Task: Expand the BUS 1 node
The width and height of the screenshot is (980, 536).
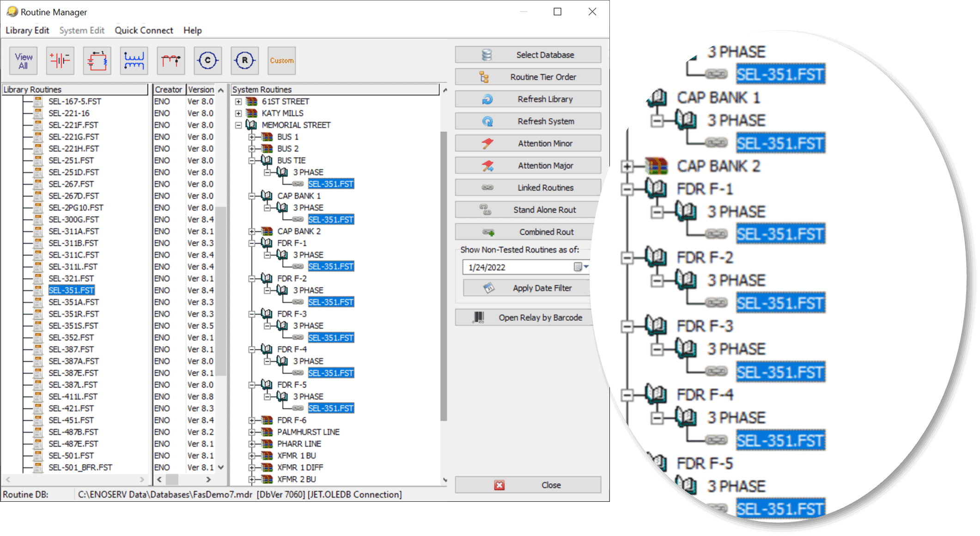Action: point(252,137)
